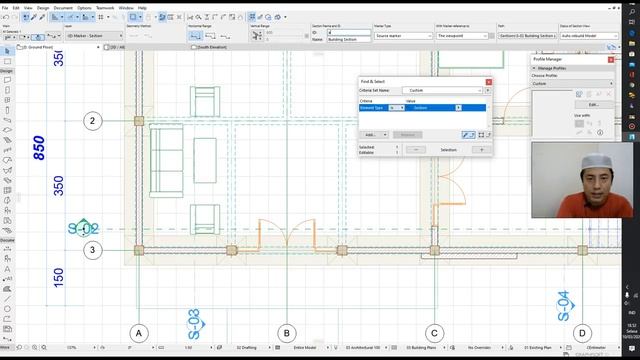
Task: Open the Edit menu
Action: click(x=16, y=8)
